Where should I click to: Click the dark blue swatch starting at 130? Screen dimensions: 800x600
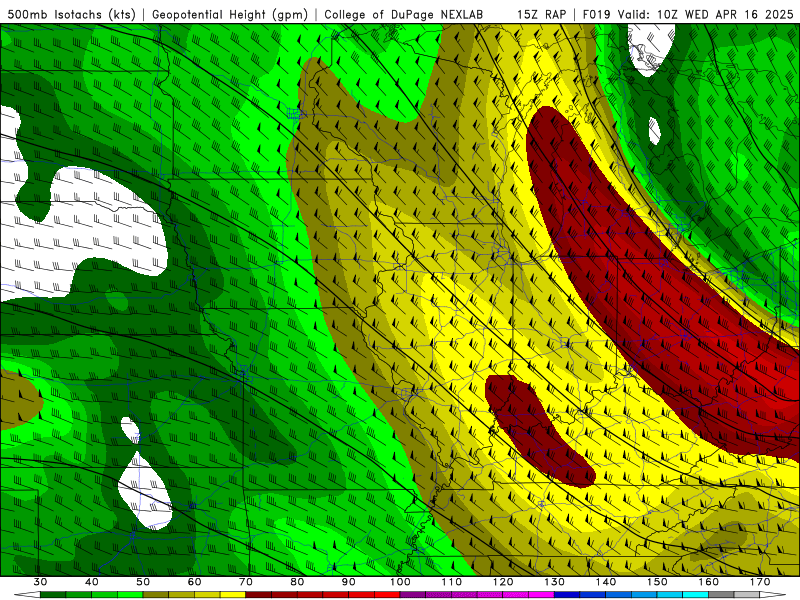coord(567,595)
